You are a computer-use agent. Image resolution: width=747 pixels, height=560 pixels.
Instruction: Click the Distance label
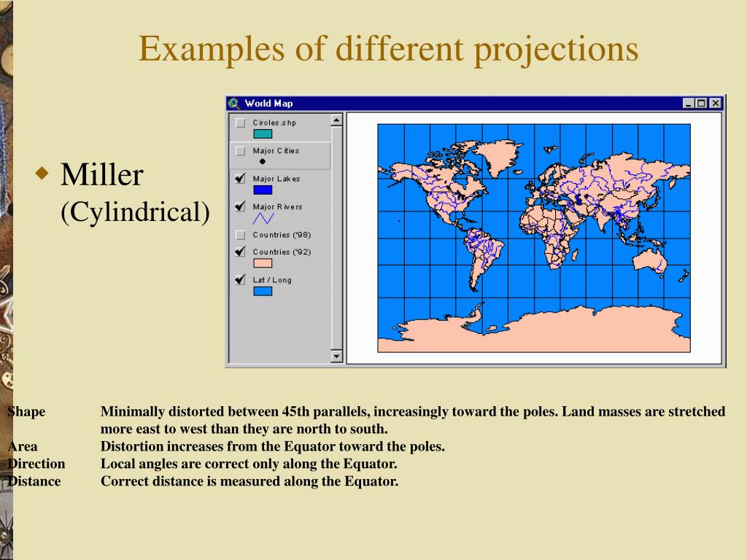tap(34, 481)
